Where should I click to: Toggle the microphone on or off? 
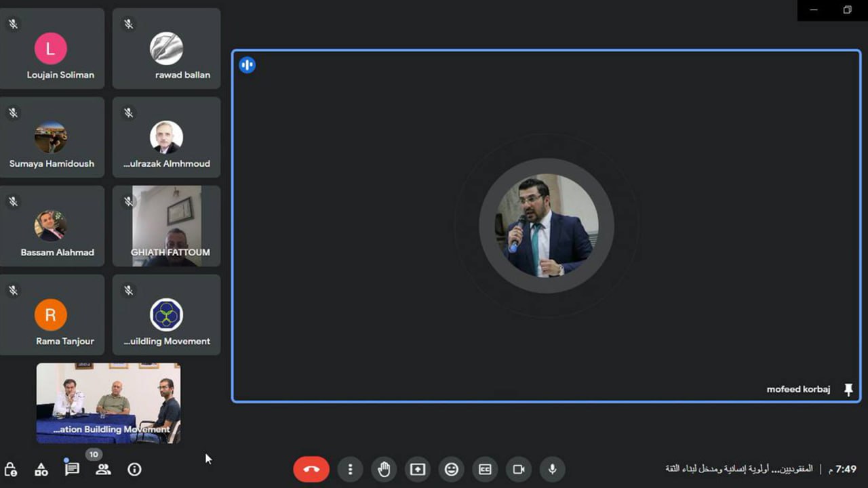[x=553, y=469]
